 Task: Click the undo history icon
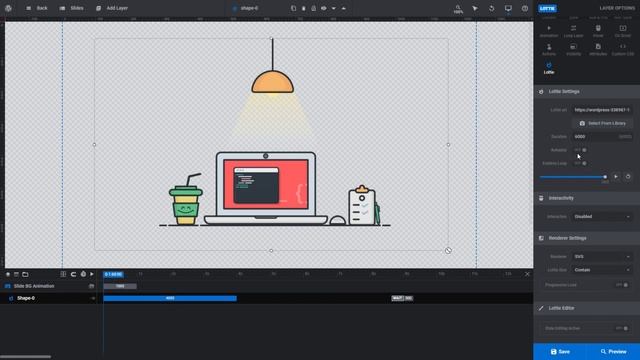(491, 8)
